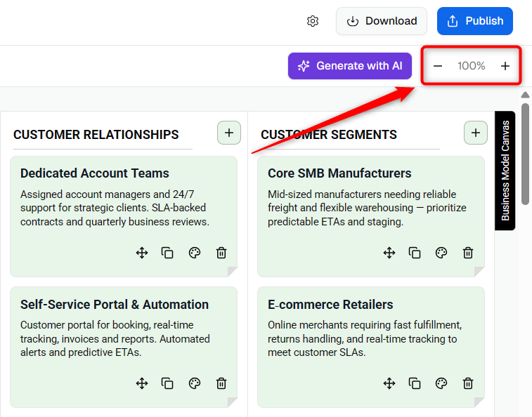Image resolution: width=532 pixels, height=417 pixels.
Task: Click Generate with AI
Action: click(x=350, y=66)
